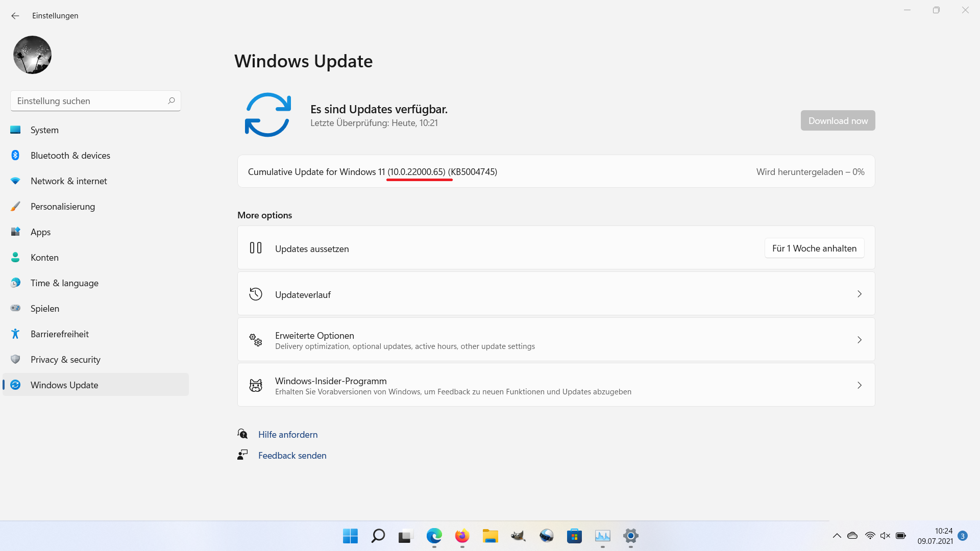
Task: Click the search magnifier in the taskbar
Action: (378, 536)
